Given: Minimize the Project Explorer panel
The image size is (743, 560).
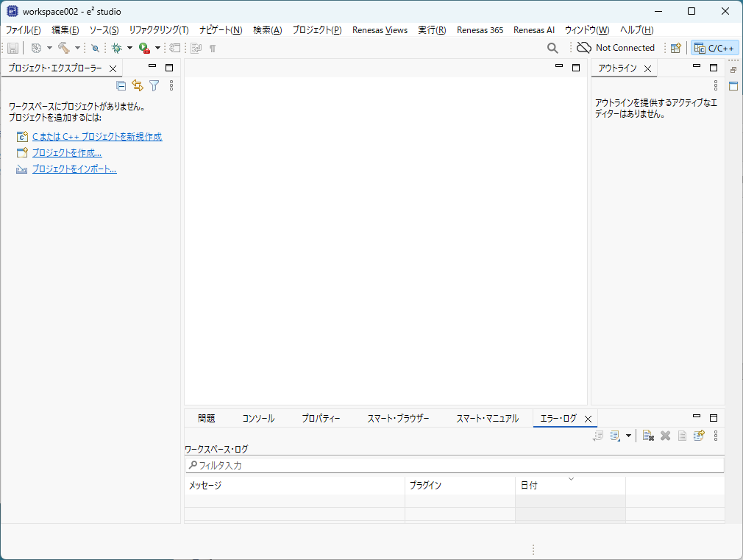Looking at the screenshot, I should 152,66.
